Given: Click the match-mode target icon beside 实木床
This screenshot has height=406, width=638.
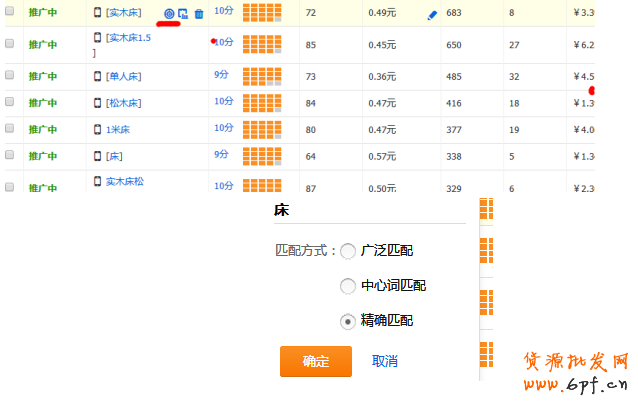Looking at the screenshot, I should click(x=169, y=13).
